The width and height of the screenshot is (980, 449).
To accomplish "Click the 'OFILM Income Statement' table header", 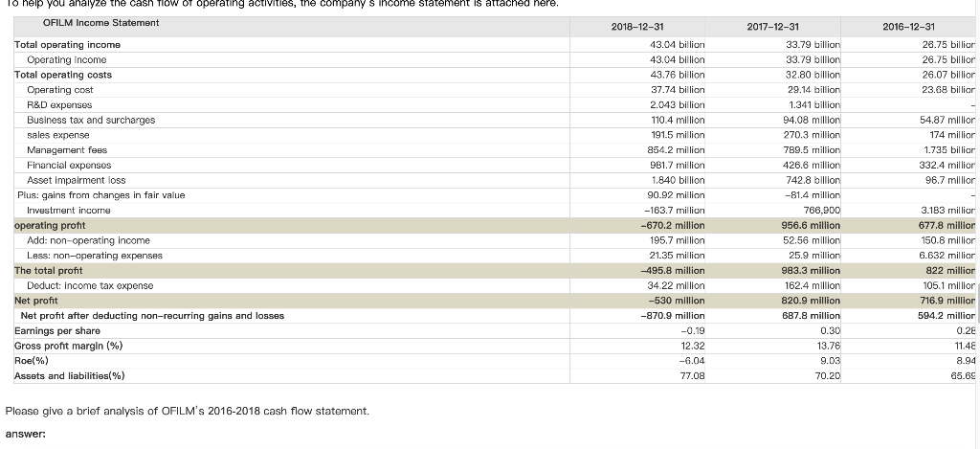I will pos(100,23).
